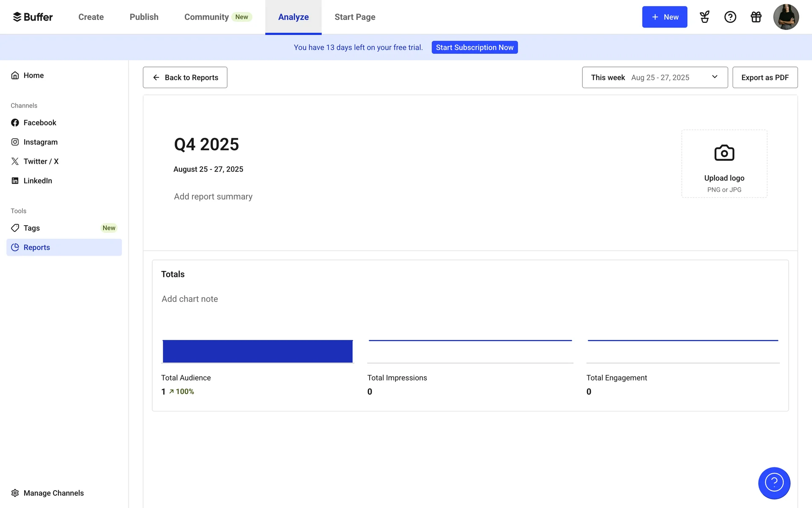The image size is (812, 508).
Task: Click the camera icon to upload logo
Action: (x=724, y=153)
